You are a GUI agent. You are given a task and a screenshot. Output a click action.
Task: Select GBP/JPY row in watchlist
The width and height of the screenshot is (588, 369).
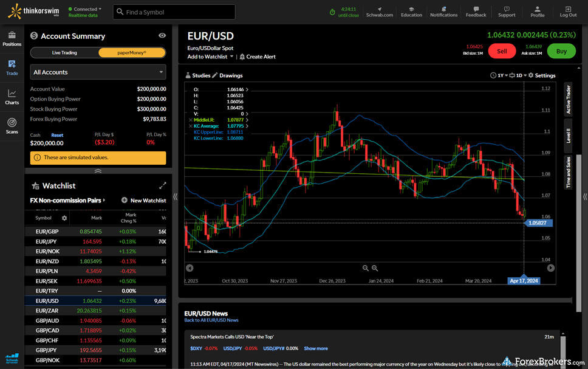95,350
